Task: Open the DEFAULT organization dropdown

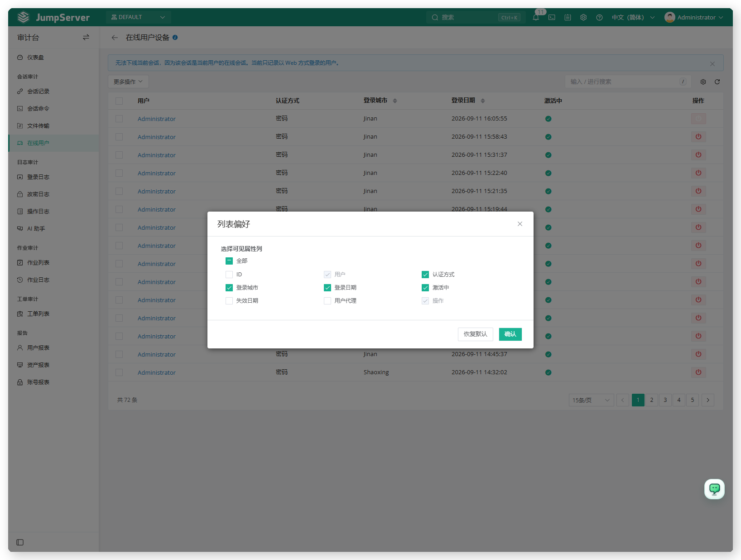Action: coord(138,17)
